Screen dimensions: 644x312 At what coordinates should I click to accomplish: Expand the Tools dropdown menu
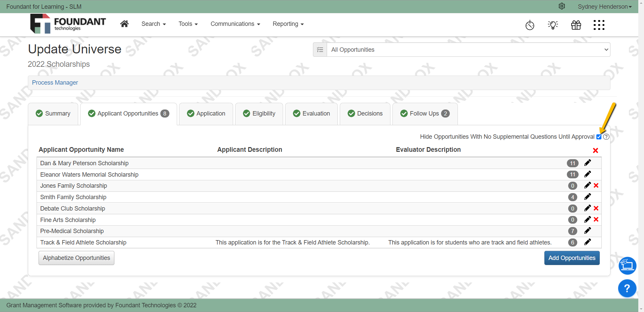(x=188, y=24)
